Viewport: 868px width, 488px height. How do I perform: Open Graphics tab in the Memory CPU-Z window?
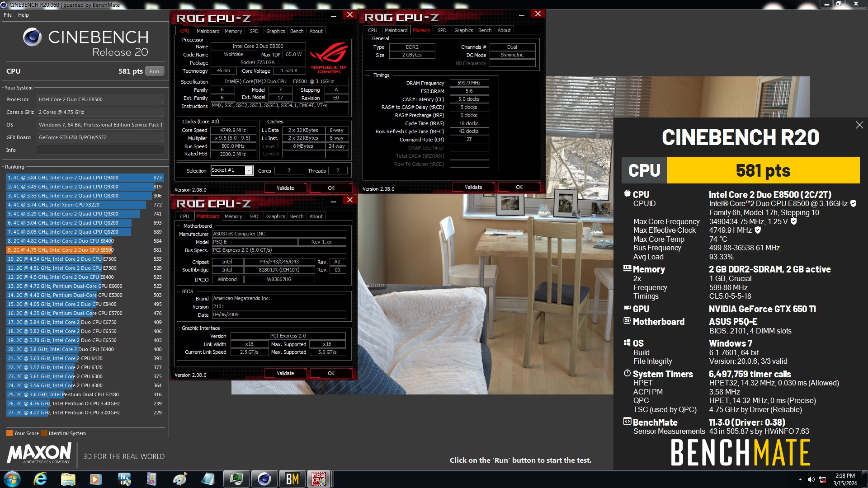tap(463, 30)
